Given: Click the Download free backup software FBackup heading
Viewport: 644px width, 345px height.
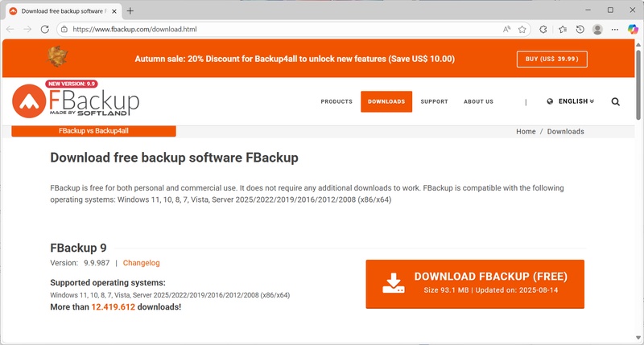Looking at the screenshot, I should (174, 158).
